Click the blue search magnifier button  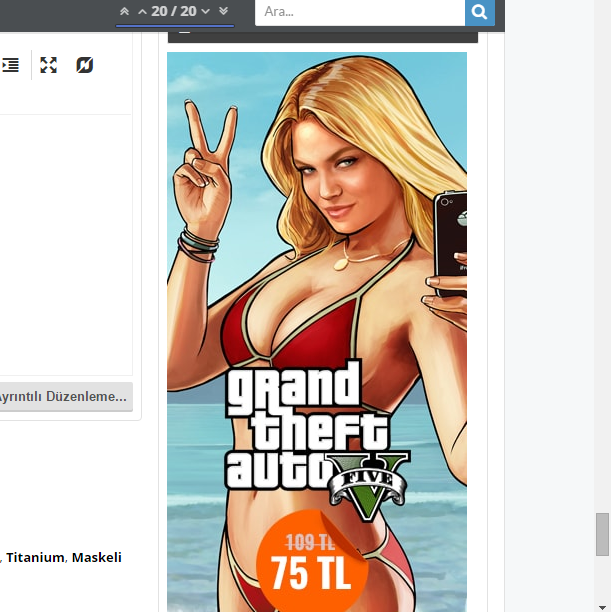tap(480, 12)
